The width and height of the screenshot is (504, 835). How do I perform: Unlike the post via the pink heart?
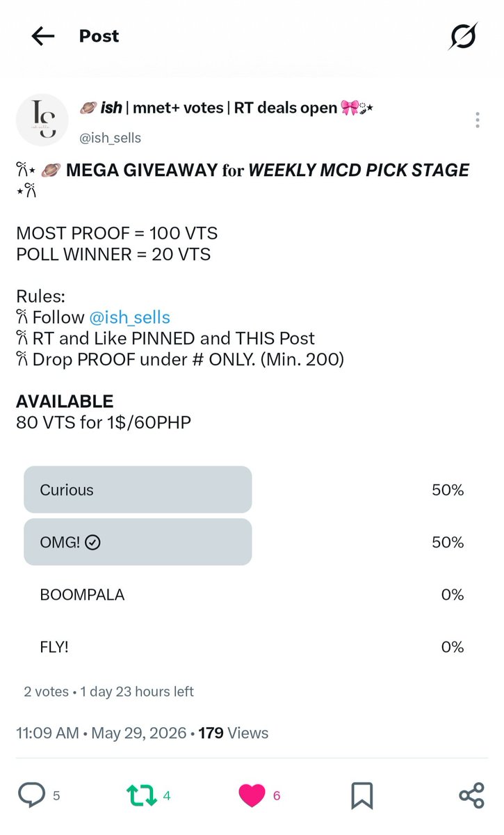tap(252, 795)
